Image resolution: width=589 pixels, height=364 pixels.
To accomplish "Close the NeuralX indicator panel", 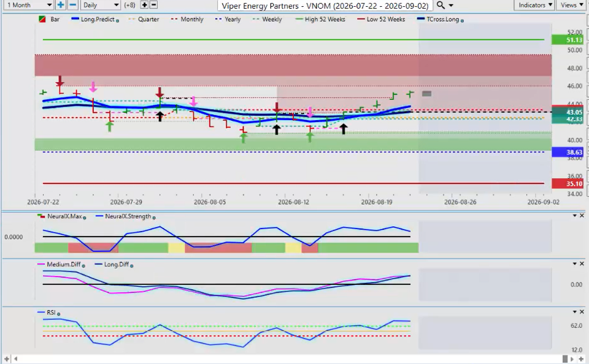I will click(582, 216).
